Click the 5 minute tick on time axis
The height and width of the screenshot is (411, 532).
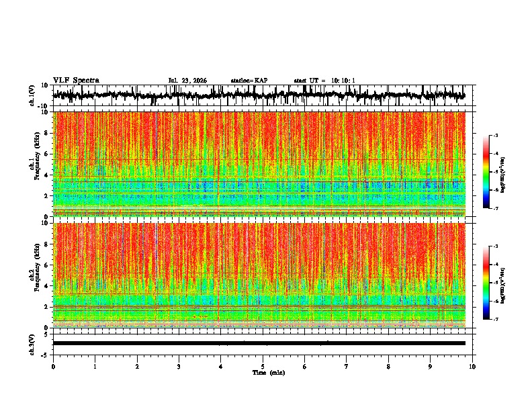tap(263, 367)
